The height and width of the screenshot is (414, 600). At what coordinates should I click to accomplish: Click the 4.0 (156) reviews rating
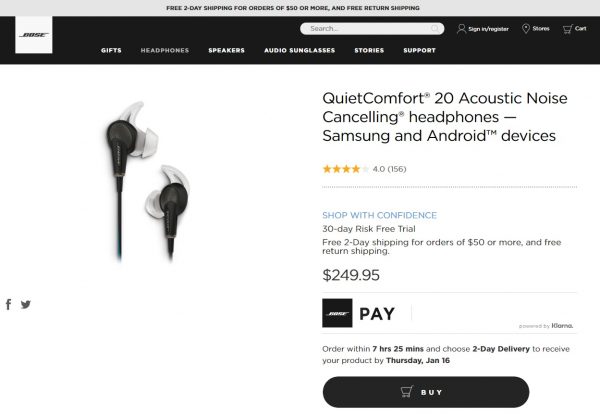point(364,169)
